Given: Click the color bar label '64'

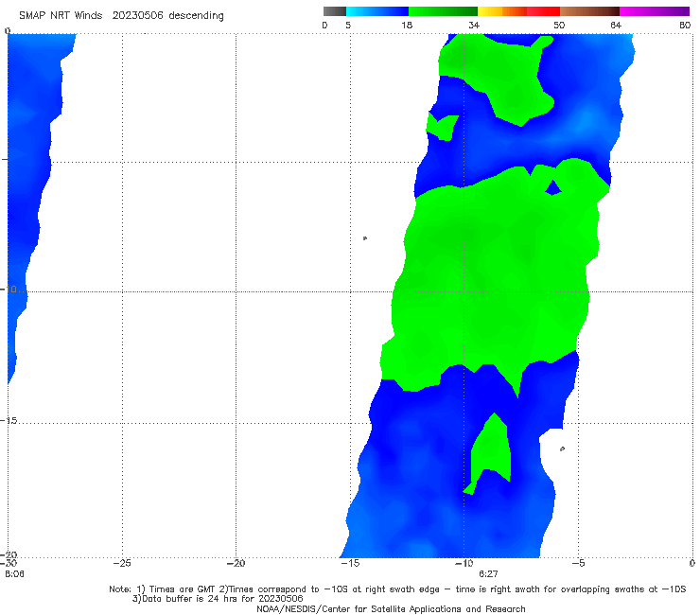Looking at the screenshot, I should coord(616,26).
